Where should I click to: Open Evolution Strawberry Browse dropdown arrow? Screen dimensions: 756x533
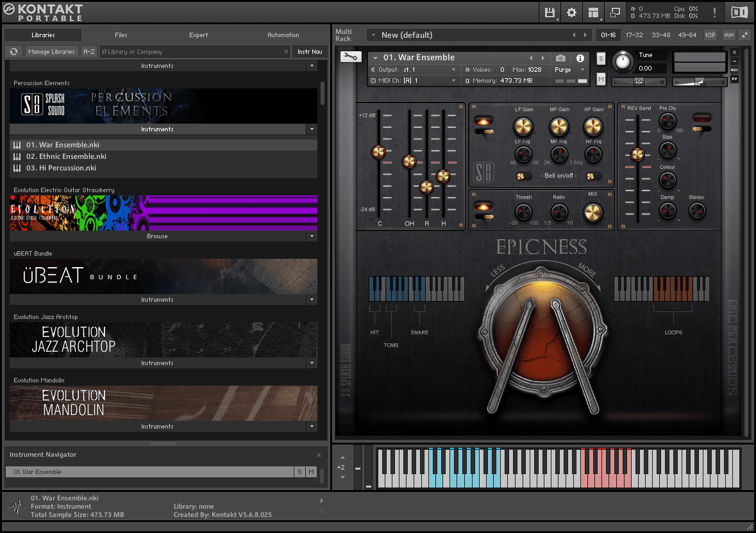[x=312, y=236]
